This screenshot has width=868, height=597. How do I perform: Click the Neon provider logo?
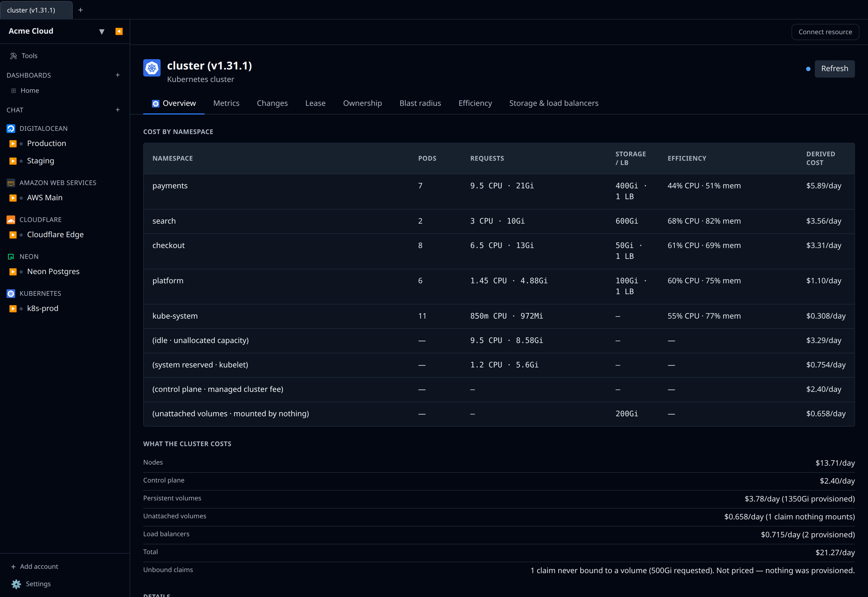[11, 257]
